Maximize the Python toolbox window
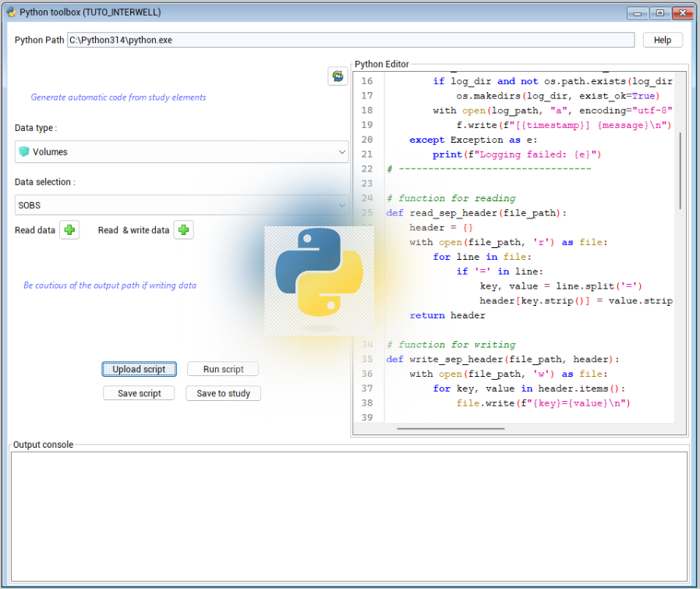The width and height of the screenshot is (700, 589). point(659,12)
